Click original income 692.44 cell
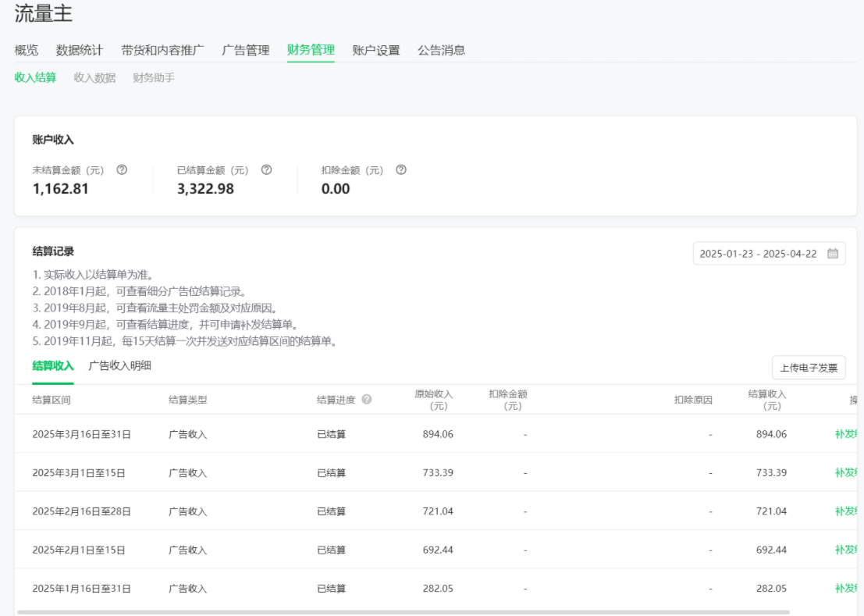 pyautogui.click(x=438, y=550)
